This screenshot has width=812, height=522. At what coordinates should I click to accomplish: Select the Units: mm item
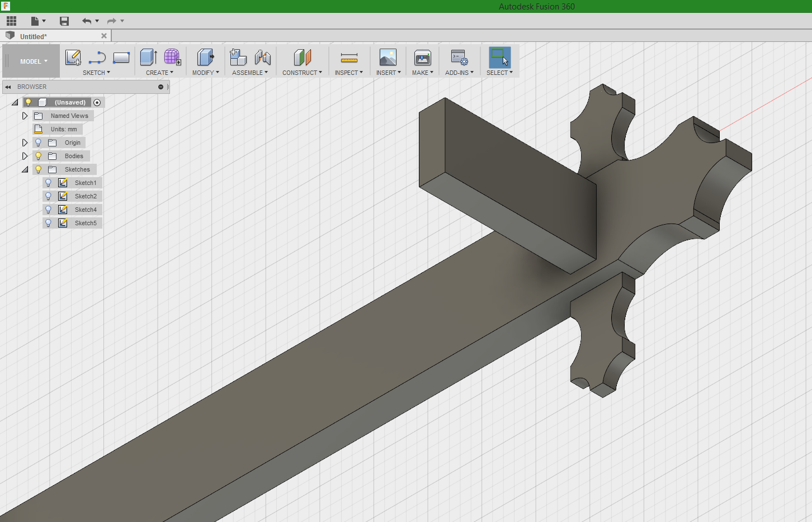(x=64, y=129)
